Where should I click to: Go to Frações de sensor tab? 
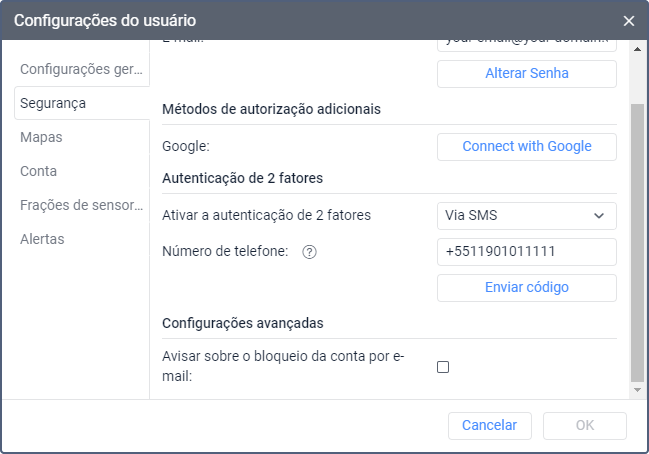83,205
